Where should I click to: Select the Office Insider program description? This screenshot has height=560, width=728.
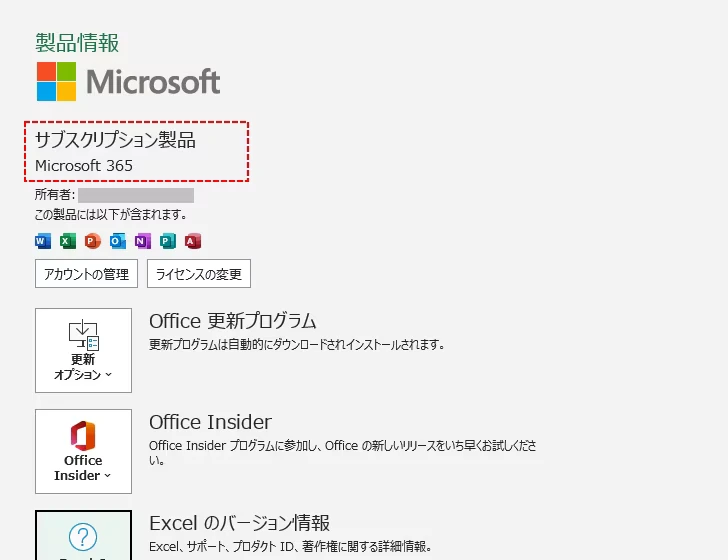click(343, 453)
